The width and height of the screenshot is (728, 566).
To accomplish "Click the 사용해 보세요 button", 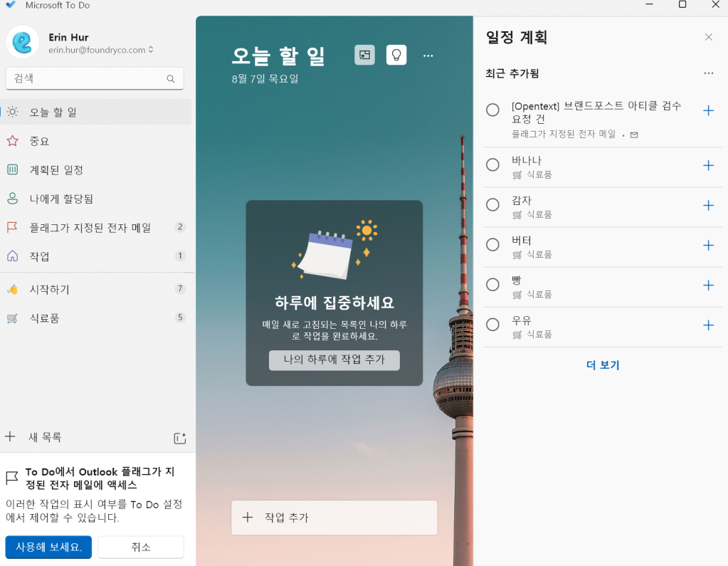I will click(48, 547).
